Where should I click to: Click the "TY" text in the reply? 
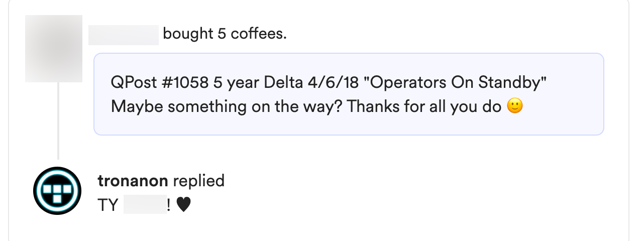108,205
